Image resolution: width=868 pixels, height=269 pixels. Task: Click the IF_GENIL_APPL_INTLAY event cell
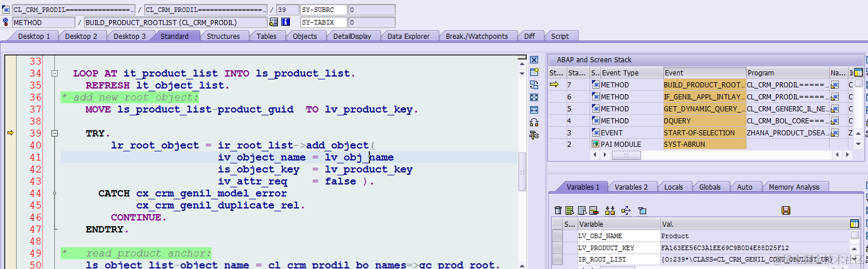pyautogui.click(x=704, y=97)
